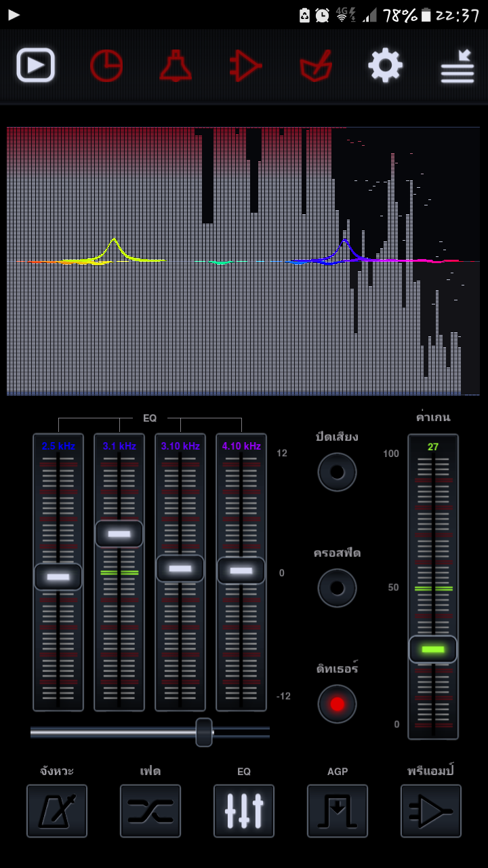Click the status bar battery 78% indicator
Screen dimensions: 488x868
pyautogui.click(x=407, y=15)
